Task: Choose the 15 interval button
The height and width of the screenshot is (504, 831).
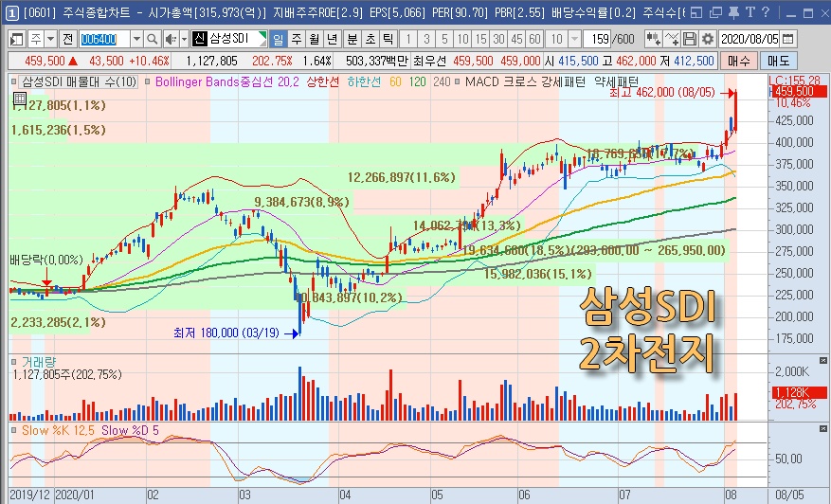Action: pyautogui.click(x=480, y=39)
